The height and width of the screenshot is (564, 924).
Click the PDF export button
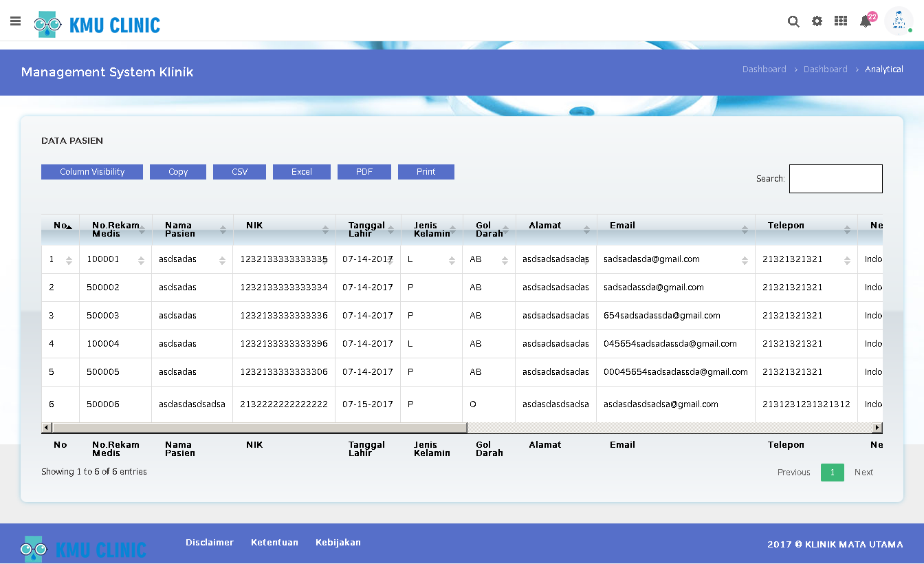364,172
